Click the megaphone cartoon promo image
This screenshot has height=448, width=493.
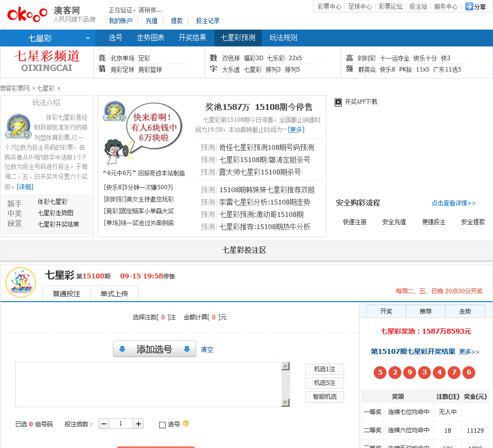(143, 133)
